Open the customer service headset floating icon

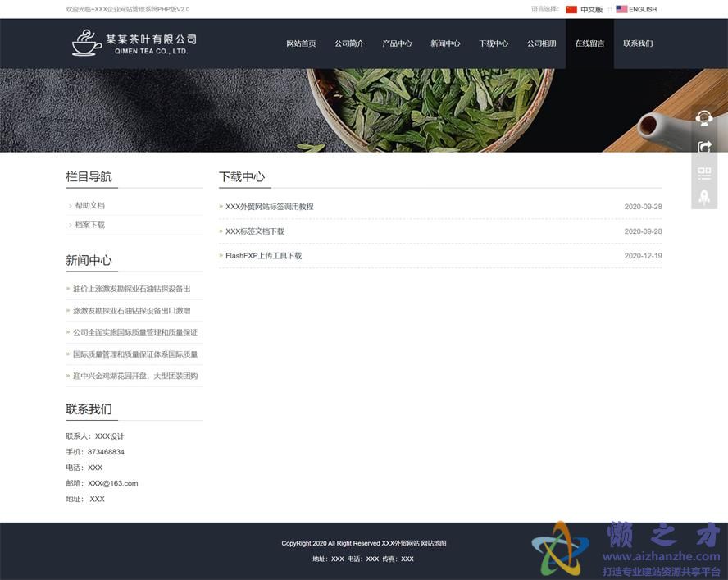704,118
